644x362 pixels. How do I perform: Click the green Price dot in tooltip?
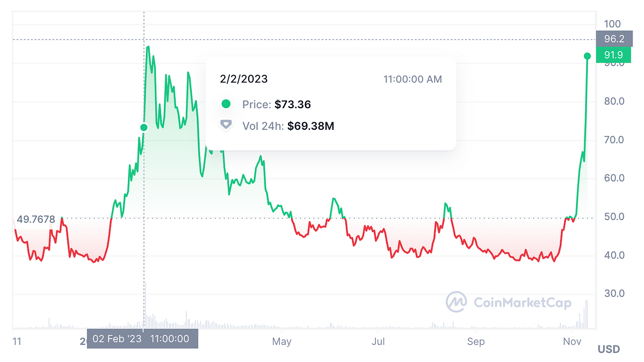(226, 104)
